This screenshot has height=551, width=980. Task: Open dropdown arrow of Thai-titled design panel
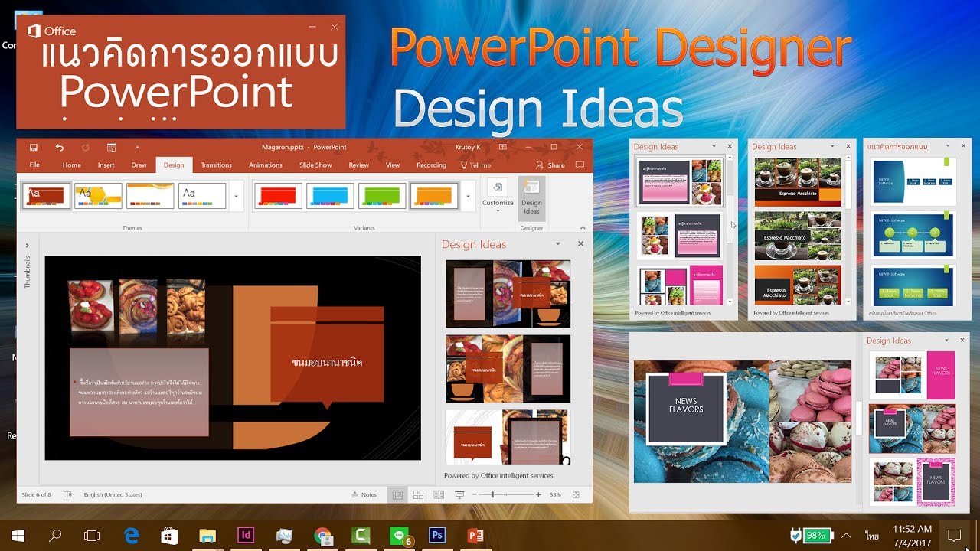[949, 146]
